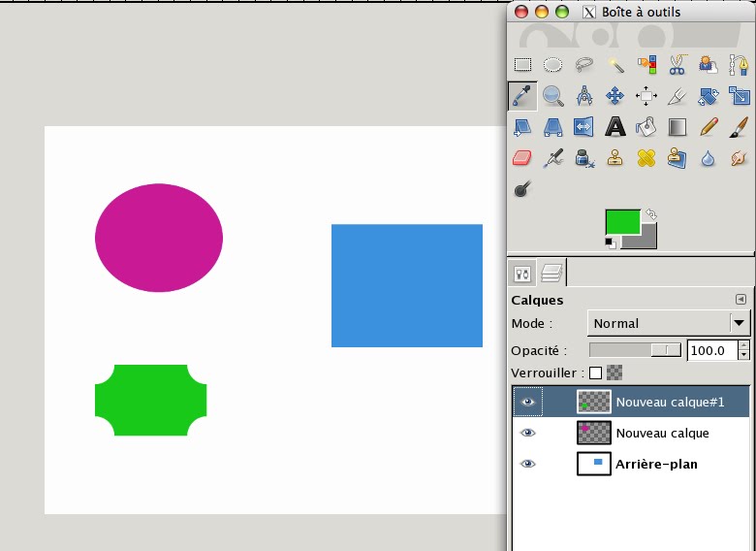Image resolution: width=756 pixels, height=551 pixels.
Task: Pick color from the magenta ellipse
Action: coord(159,238)
